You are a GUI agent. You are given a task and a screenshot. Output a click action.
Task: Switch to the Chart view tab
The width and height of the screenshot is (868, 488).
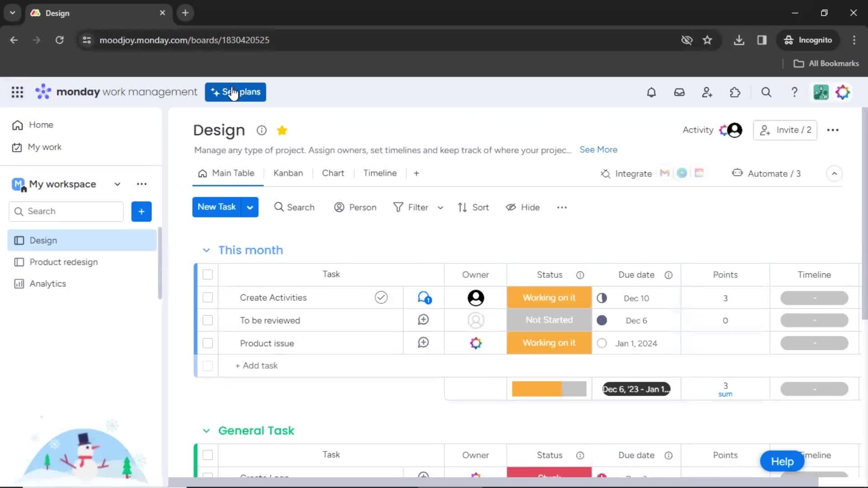pyautogui.click(x=333, y=174)
